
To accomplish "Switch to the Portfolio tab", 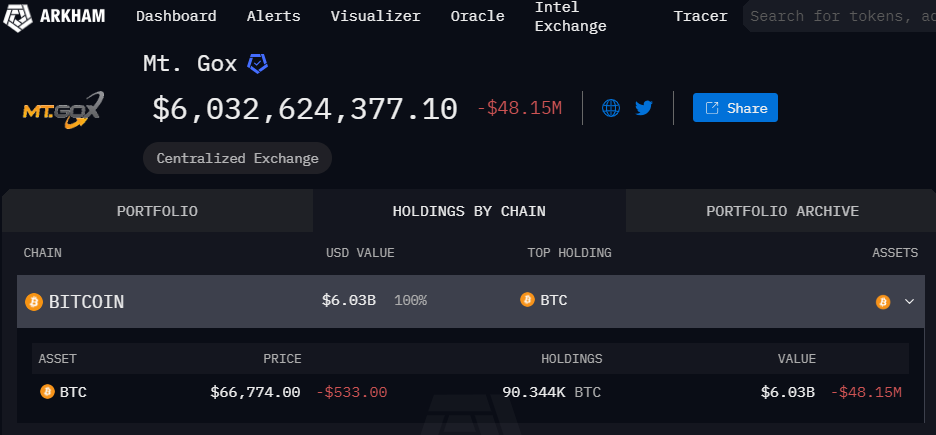I will click(x=158, y=211).
